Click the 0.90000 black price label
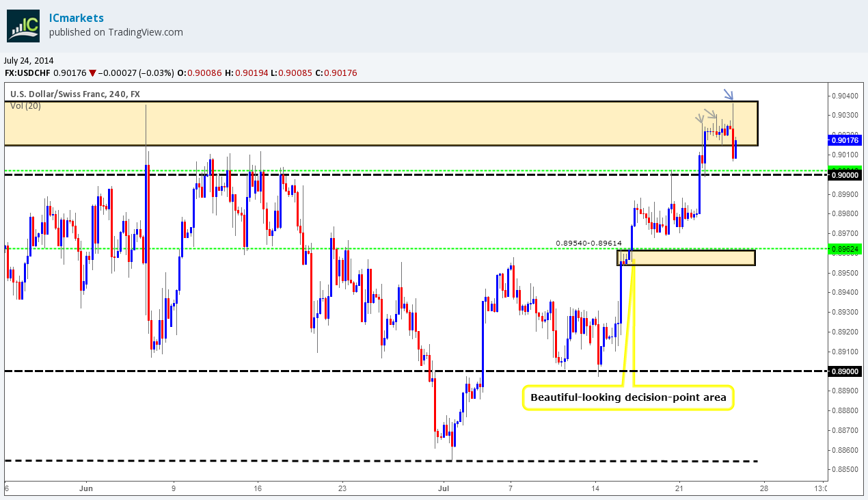Image resolution: width=868 pixels, height=500 pixels. click(845, 175)
